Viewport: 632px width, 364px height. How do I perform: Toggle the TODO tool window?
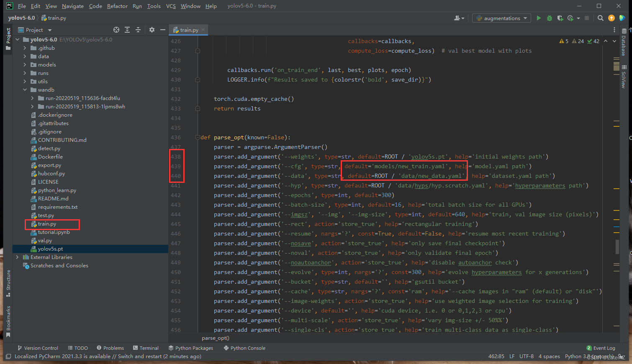click(x=78, y=348)
